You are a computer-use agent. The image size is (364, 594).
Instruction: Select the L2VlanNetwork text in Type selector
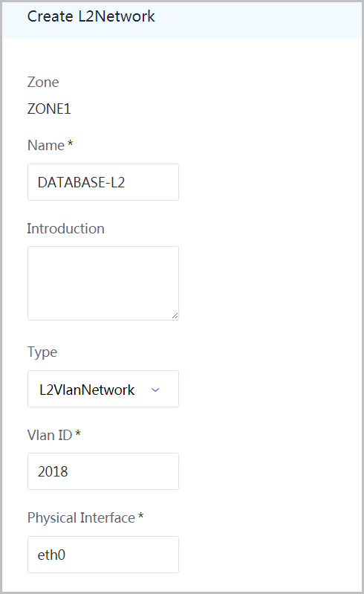87,390
